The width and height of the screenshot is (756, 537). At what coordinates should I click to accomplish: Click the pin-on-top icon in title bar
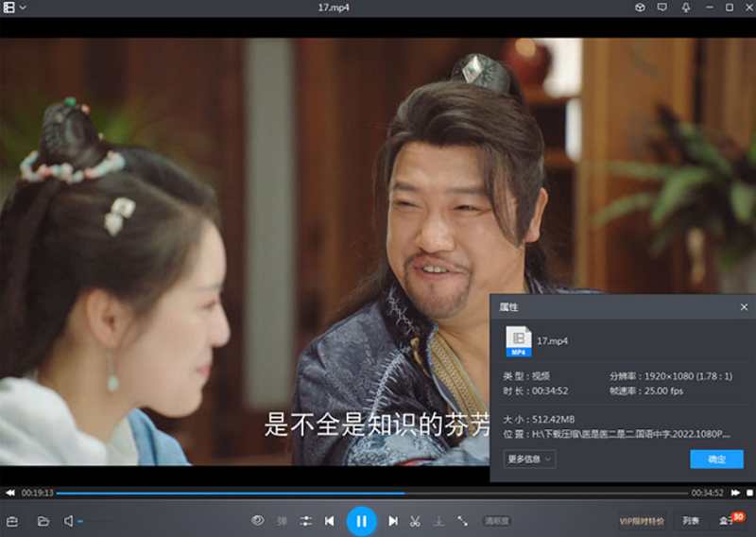pos(684,8)
